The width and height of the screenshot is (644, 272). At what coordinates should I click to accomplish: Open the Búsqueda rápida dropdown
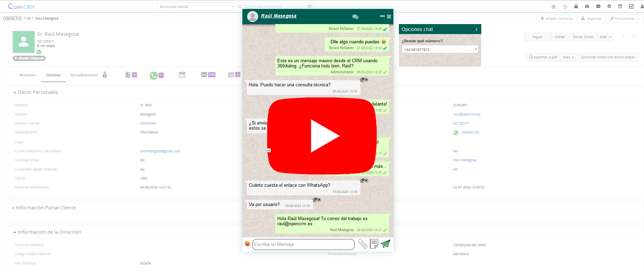pyautogui.click(x=196, y=7)
